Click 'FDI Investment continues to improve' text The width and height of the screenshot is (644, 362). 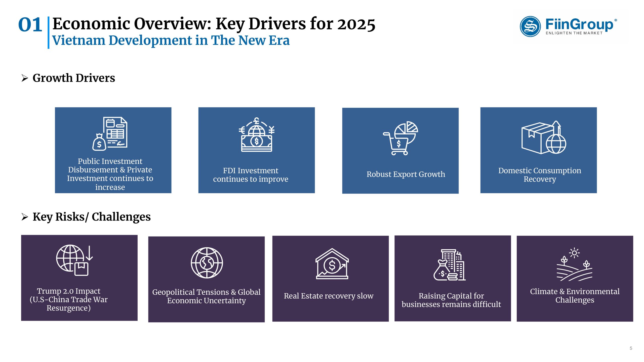(x=251, y=175)
